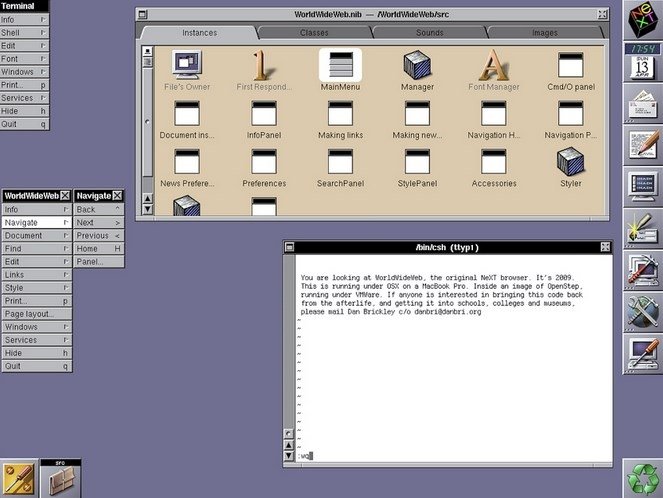
Task: Select the Document ins... window icon
Action: [187, 113]
